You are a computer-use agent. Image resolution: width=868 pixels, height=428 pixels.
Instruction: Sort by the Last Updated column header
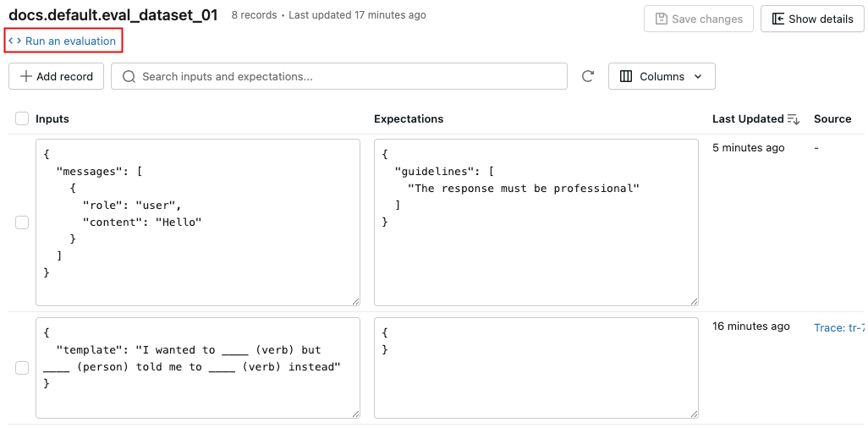coord(747,119)
